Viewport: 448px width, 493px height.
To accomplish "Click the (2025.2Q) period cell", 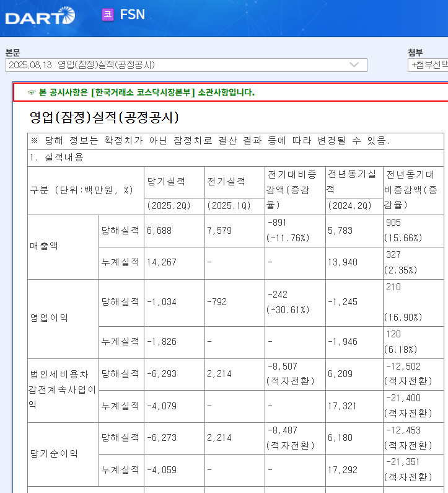I will tap(174, 207).
